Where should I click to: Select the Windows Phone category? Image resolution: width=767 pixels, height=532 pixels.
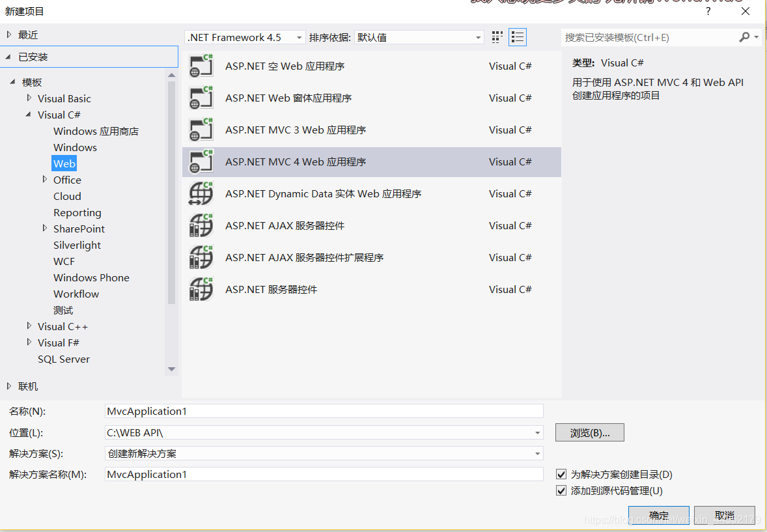click(91, 277)
